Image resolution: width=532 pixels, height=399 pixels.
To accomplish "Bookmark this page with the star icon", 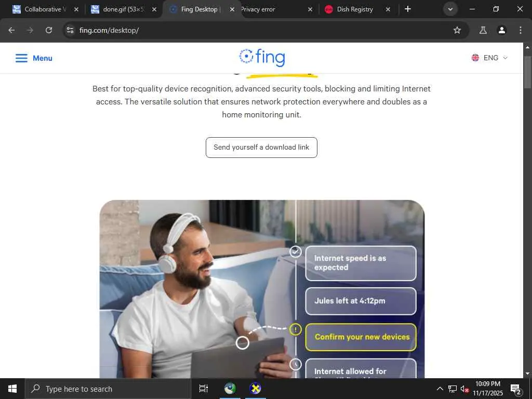I will pos(457,30).
